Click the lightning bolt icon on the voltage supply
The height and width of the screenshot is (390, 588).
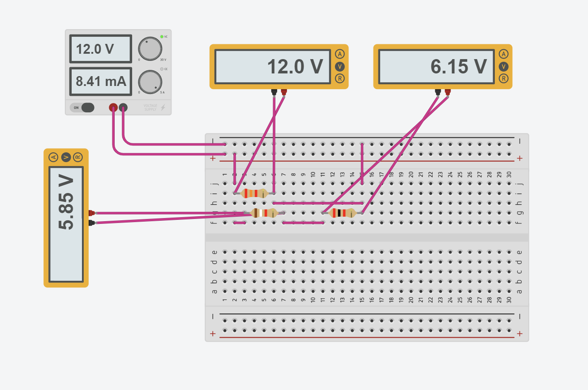[163, 107]
